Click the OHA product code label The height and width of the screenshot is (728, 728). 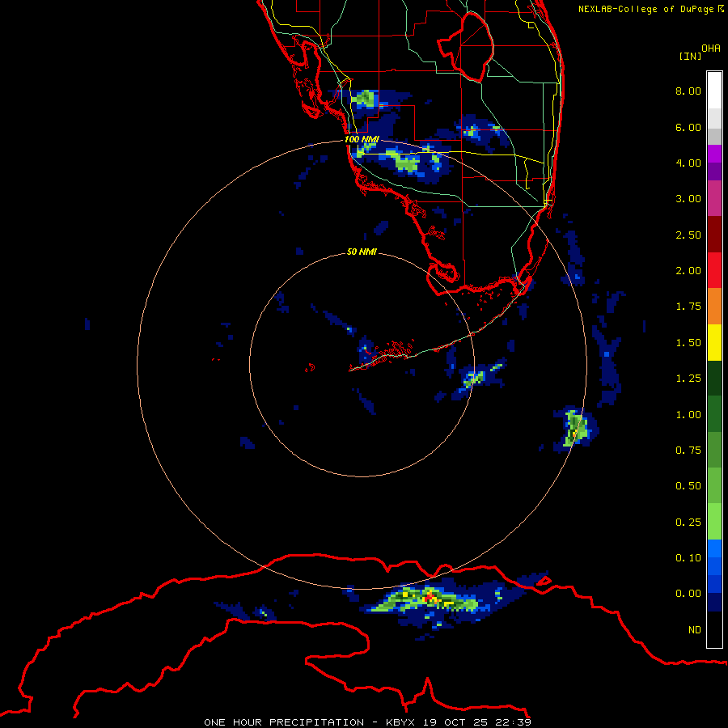[x=711, y=49]
